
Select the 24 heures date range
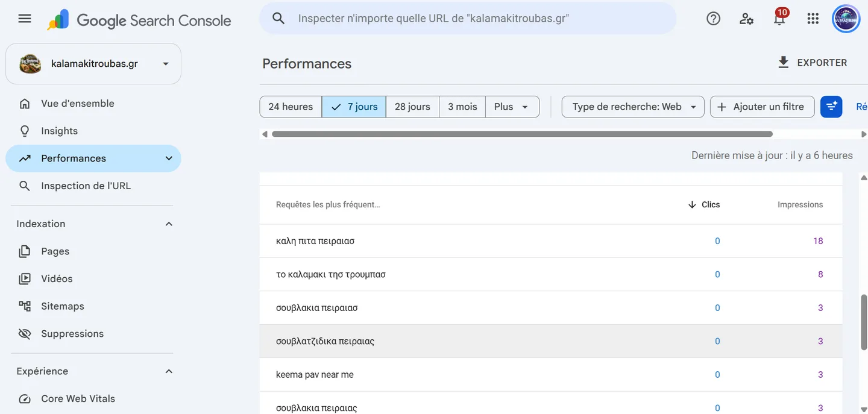[291, 107]
